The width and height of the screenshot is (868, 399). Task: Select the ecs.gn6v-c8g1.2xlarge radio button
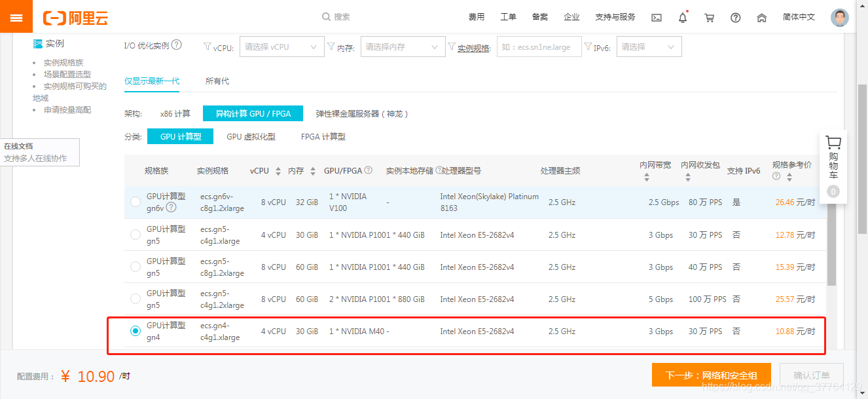click(x=136, y=202)
